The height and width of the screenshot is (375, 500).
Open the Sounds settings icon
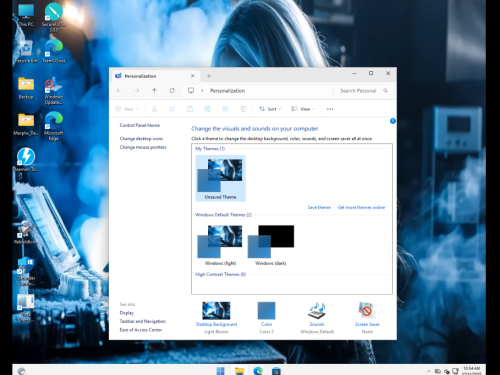pyautogui.click(x=317, y=310)
